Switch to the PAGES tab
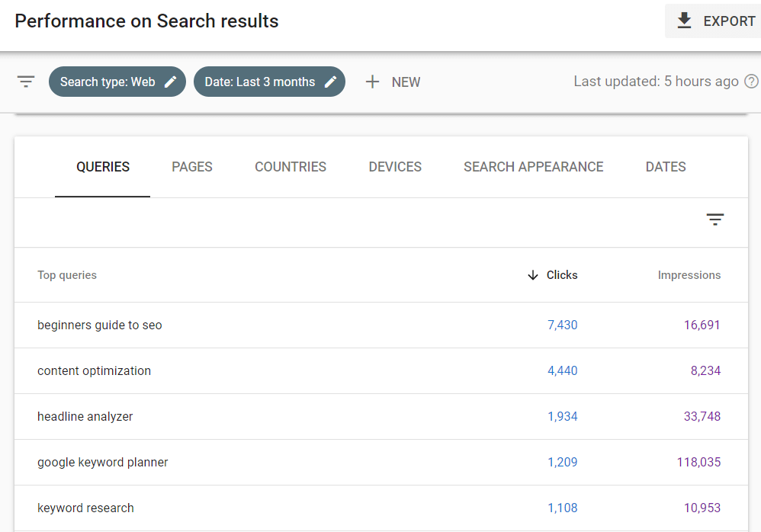Viewport: 761px width, 532px height. 191,166
